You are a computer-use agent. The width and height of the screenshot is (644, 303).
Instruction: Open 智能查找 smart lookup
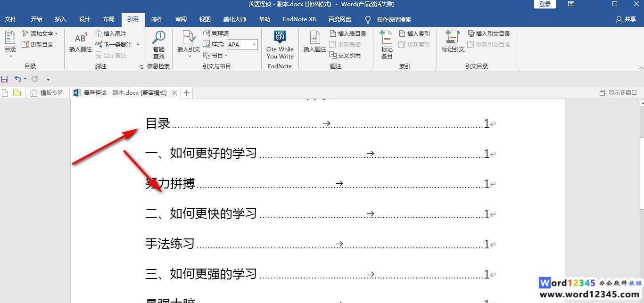coord(159,45)
